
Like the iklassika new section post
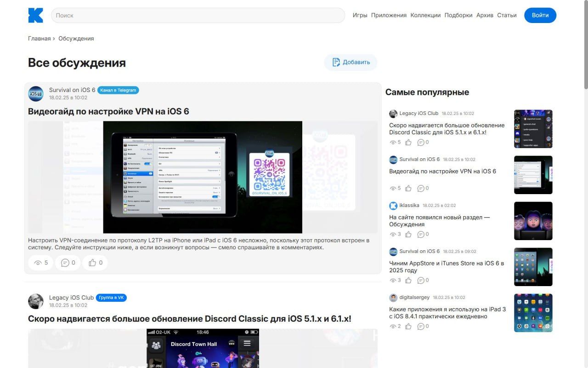tap(408, 235)
